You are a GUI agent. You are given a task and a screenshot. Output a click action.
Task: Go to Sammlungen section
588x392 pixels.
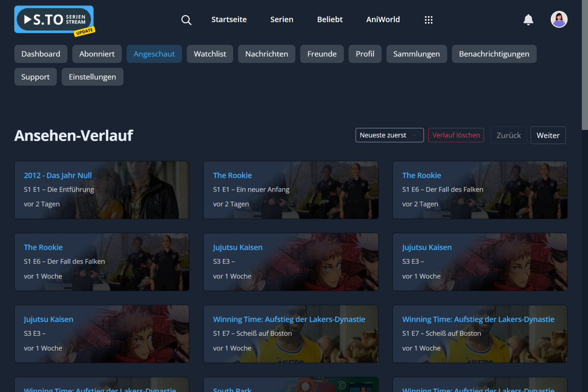tap(416, 54)
